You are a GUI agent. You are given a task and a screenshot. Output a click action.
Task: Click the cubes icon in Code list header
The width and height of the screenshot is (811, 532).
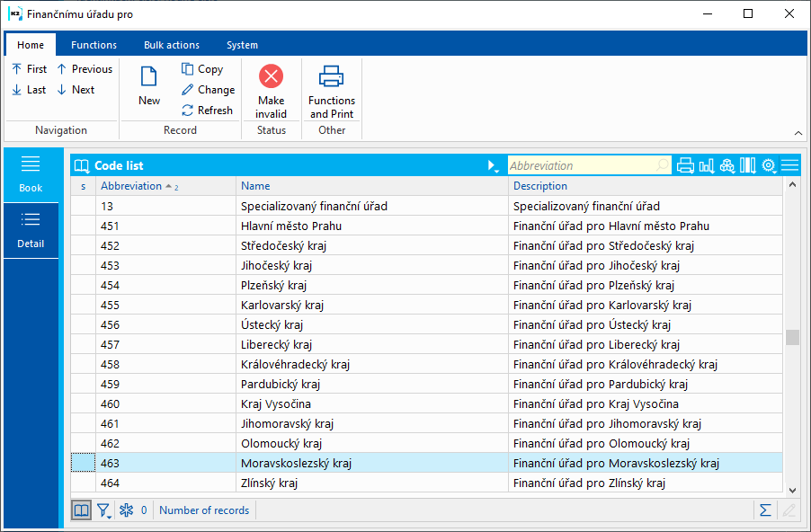(727, 165)
